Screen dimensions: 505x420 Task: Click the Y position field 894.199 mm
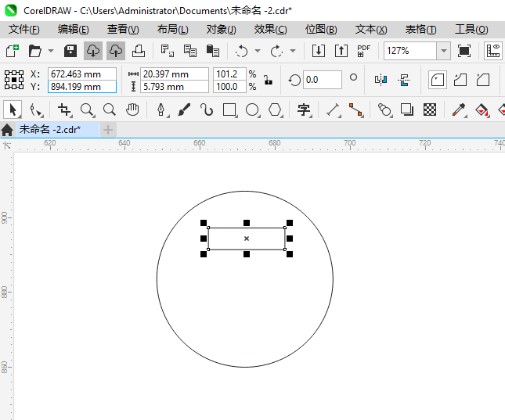[x=82, y=87]
